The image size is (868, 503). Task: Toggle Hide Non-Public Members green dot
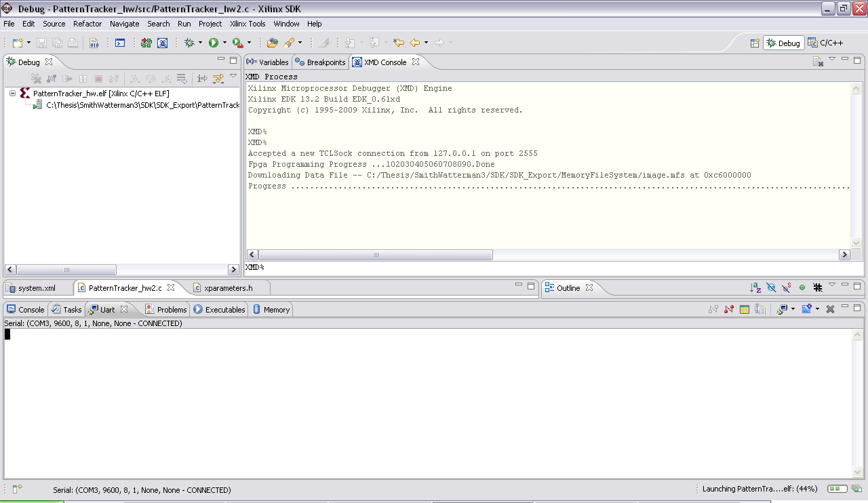click(802, 288)
